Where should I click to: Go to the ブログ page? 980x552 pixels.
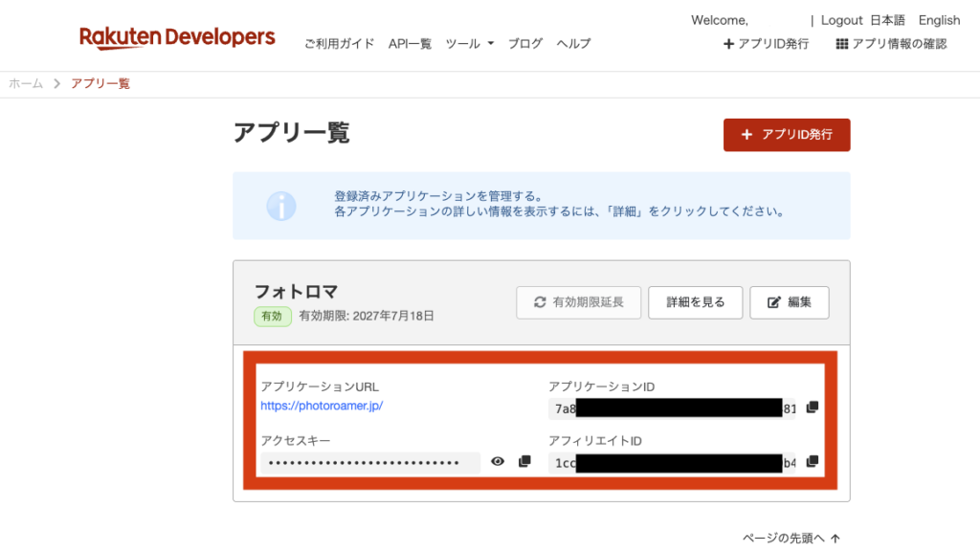coord(525,44)
